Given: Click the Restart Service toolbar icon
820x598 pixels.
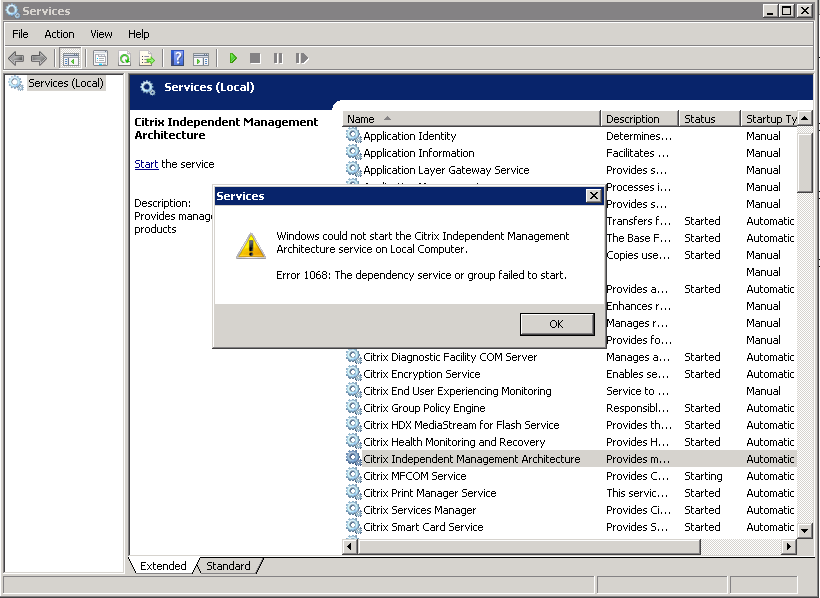Looking at the screenshot, I should [x=302, y=58].
